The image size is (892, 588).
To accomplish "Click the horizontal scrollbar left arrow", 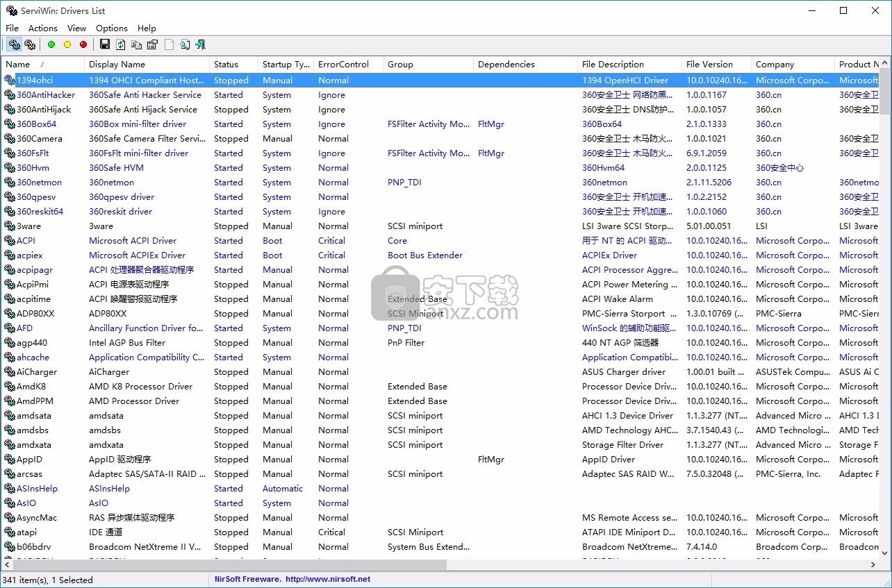I will click(x=7, y=565).
